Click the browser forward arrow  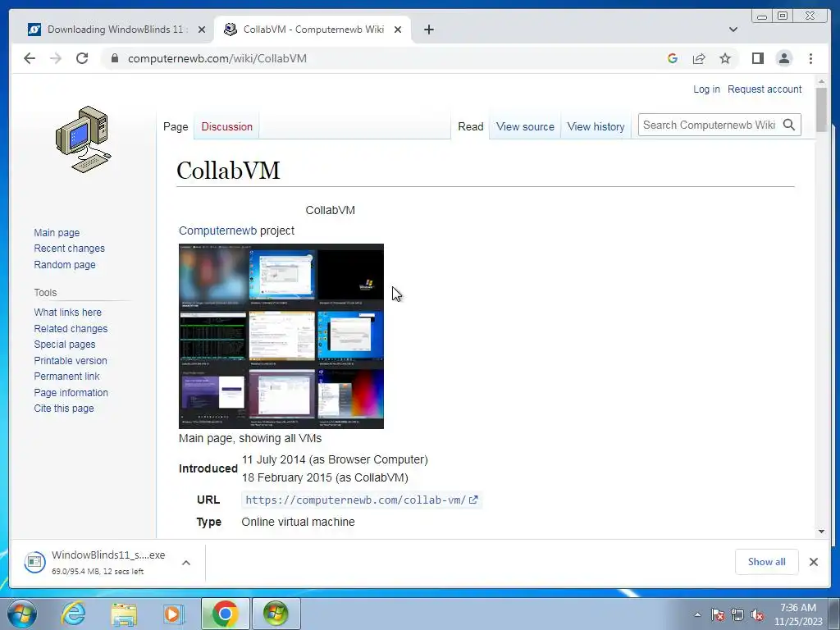(x=56, y=58)
